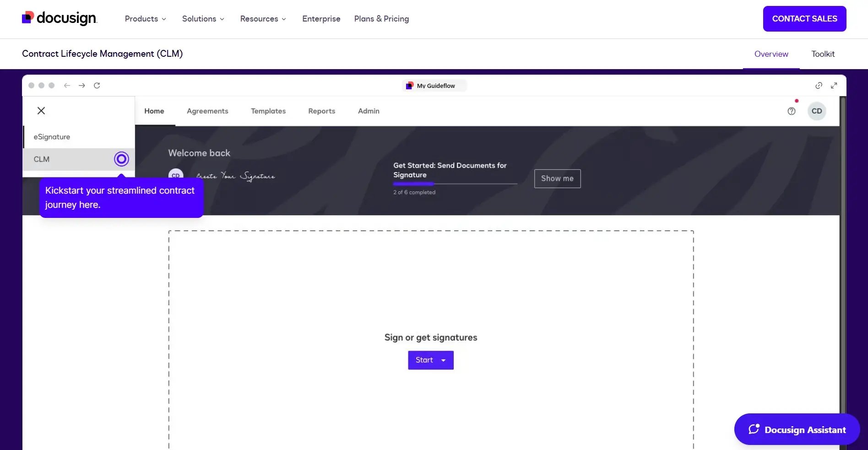Viewport: 868px width, 450px height.
Task: Open the Docusign Assistant chat
Action: tap(797, 429)
